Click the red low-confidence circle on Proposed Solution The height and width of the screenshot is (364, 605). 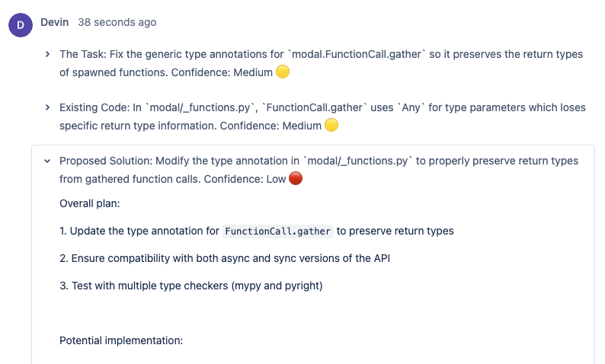[296, 178]
